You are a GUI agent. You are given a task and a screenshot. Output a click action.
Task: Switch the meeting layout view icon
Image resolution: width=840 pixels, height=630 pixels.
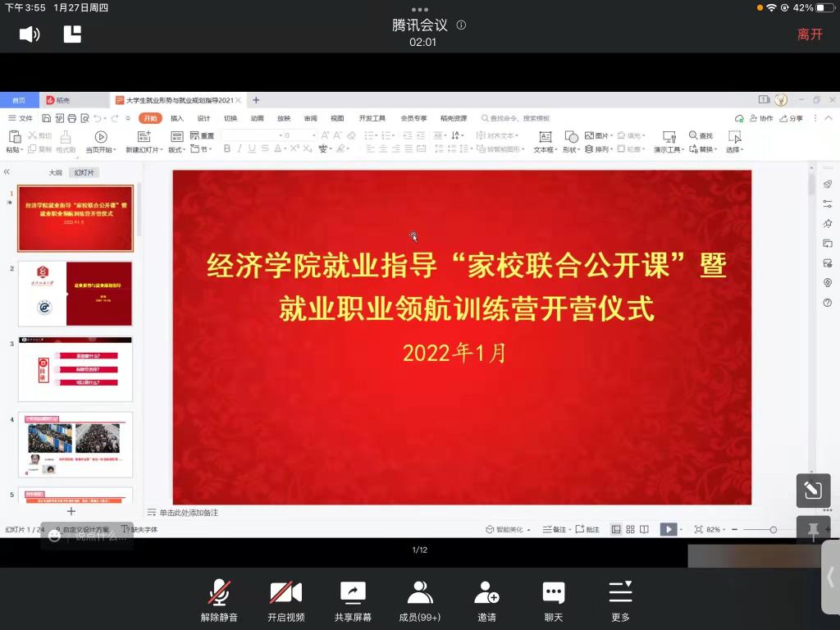tap(72, 34)
